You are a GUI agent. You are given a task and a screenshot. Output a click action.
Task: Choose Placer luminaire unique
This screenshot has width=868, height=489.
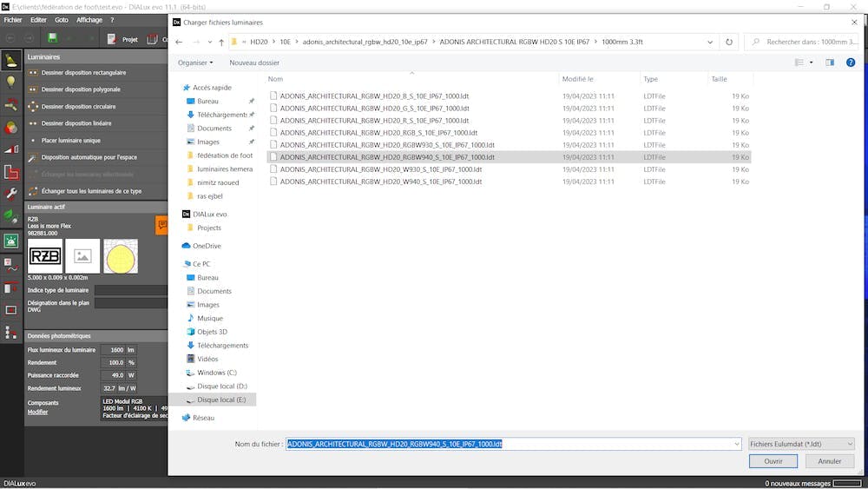coord(71,141)
